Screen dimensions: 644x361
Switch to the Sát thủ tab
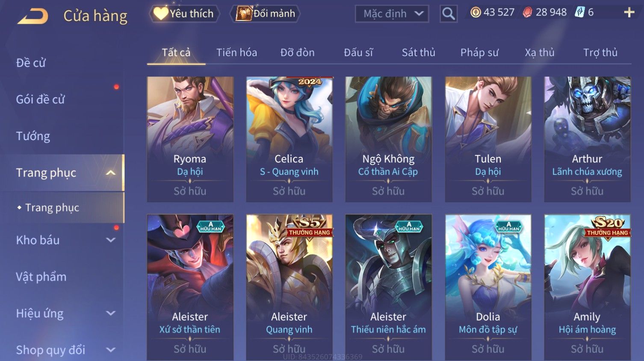[x=418, y=53]
